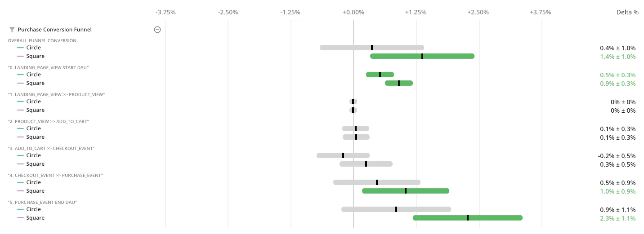Click the 2.3% ± 1.1% delta value
The height and width of the screenshot is (234, 644).
(617, 218)
